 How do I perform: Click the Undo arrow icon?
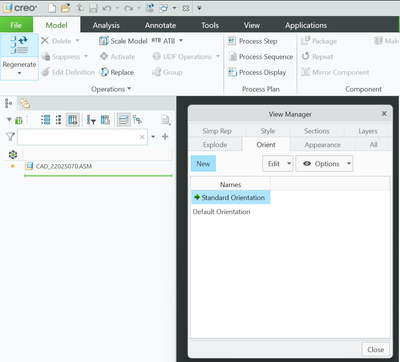click(x=107, y=8)
